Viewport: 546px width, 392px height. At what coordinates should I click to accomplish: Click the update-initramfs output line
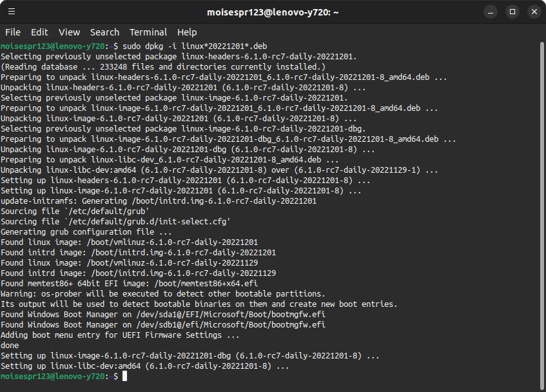pos(159,201)
